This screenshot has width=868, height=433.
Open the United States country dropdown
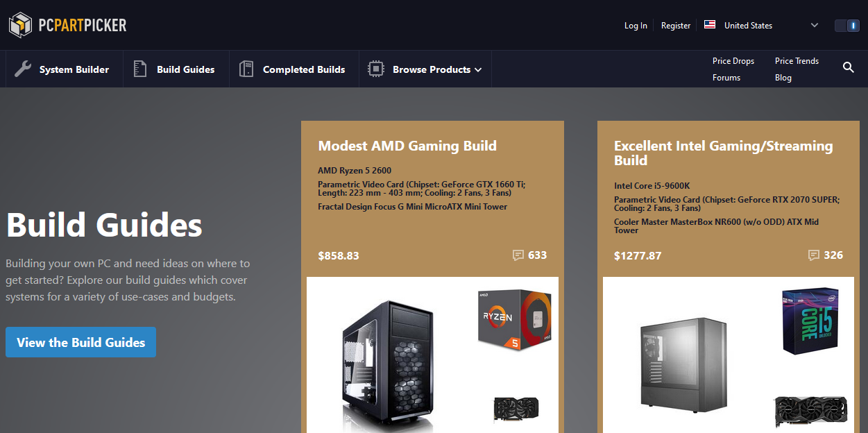761,25
